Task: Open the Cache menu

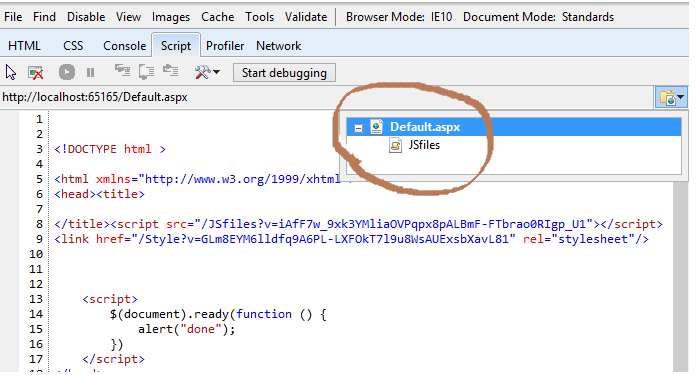Action: (x=218, y=17)
